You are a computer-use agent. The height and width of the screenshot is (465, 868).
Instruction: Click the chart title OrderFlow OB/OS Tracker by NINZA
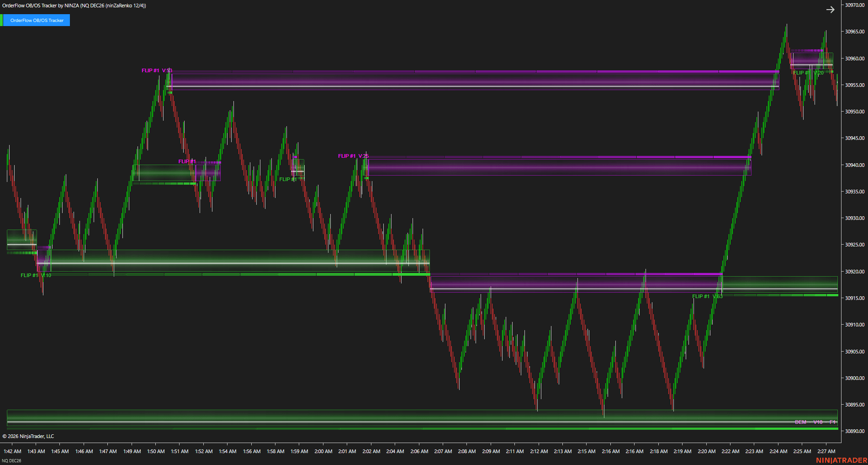tap(74, 5)
